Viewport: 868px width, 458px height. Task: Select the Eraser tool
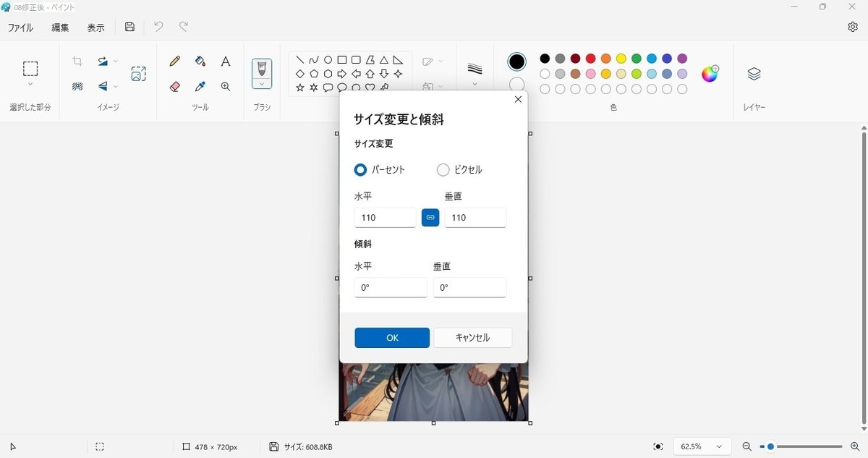click(x=174, y=86)
